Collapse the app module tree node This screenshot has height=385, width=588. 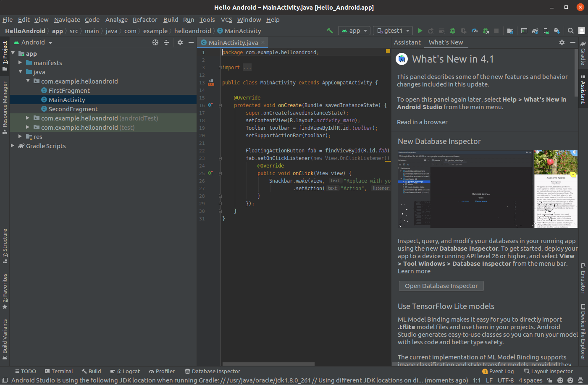tap(13, 53)
